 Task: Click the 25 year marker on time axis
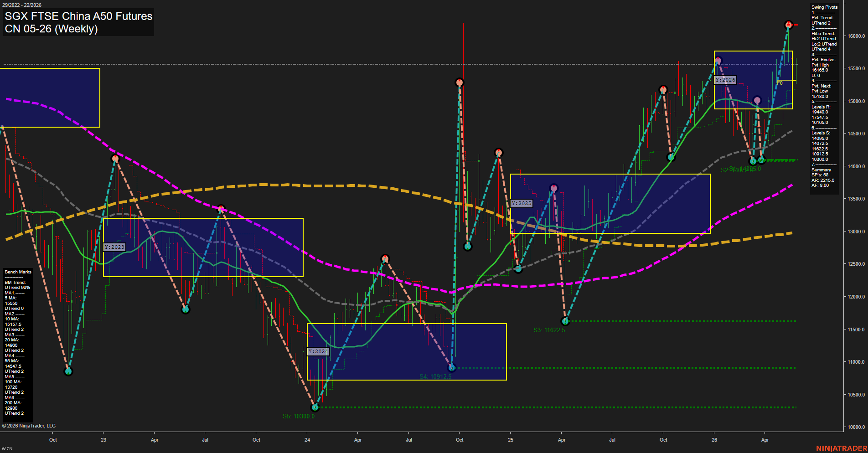click(x=511, y=440)
